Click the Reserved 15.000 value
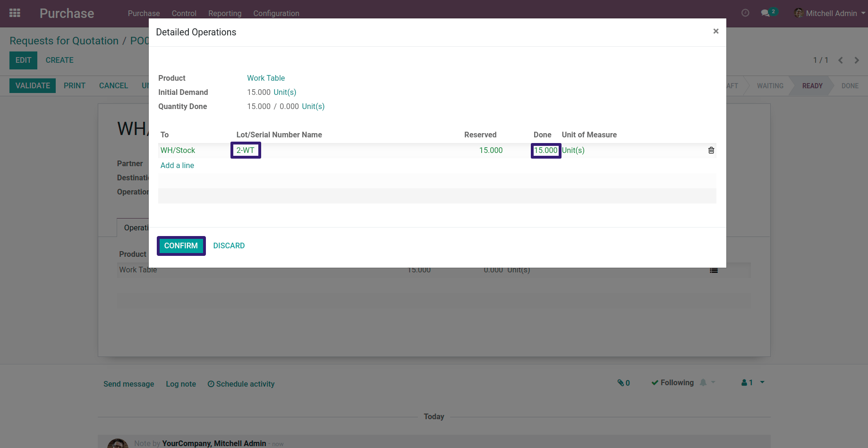This screenshot has height=448, width=868. coord(491,150)
